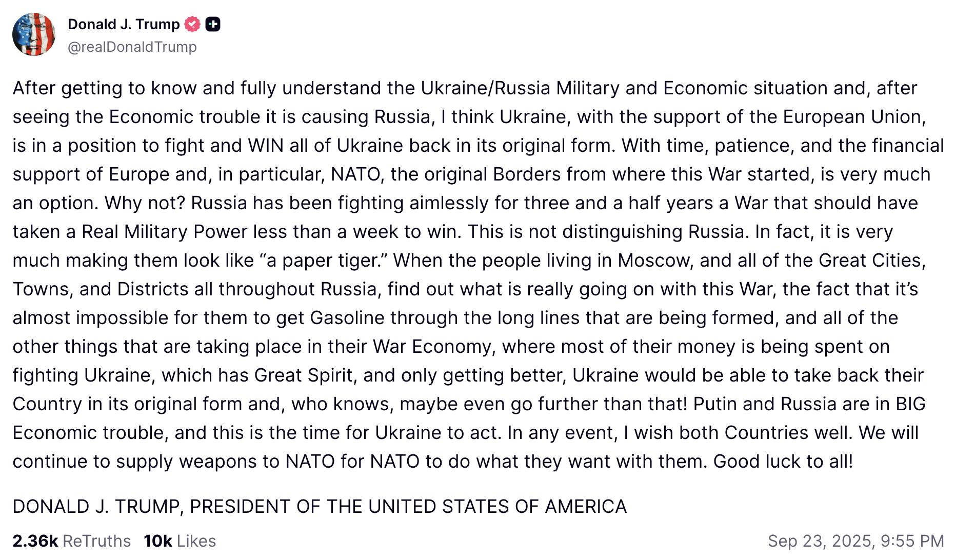View the 2.36k ReTruths count

pyautogui.click(x=35, y=541)
